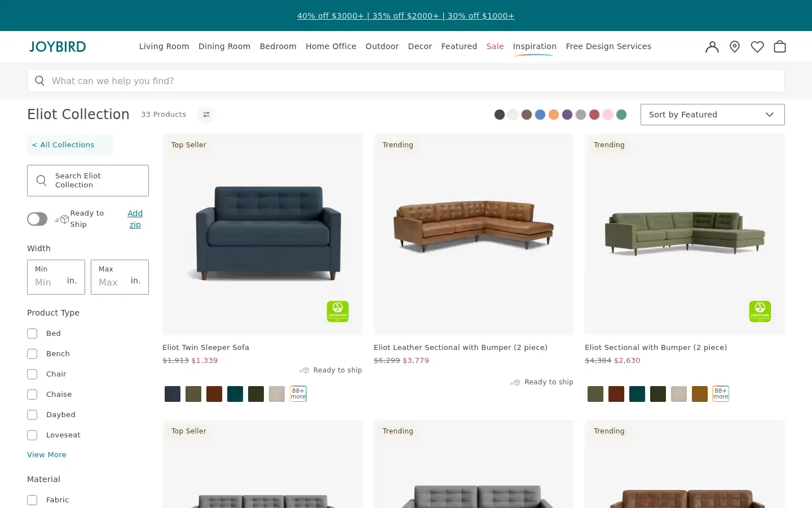The image size is (812, 508).
Task: Open the Bedroom menu
Action: pyautogui.click(x=278, y=46)
